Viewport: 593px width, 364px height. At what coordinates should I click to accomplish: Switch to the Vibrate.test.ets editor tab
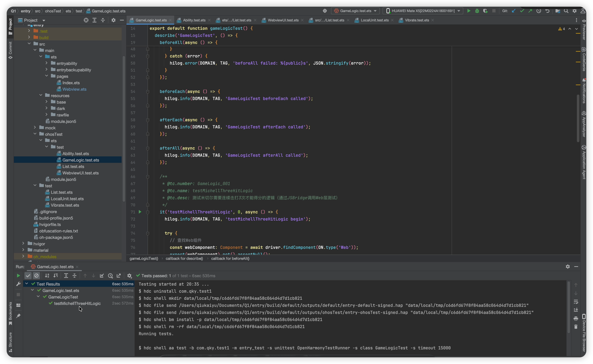(x=417, y=20)
